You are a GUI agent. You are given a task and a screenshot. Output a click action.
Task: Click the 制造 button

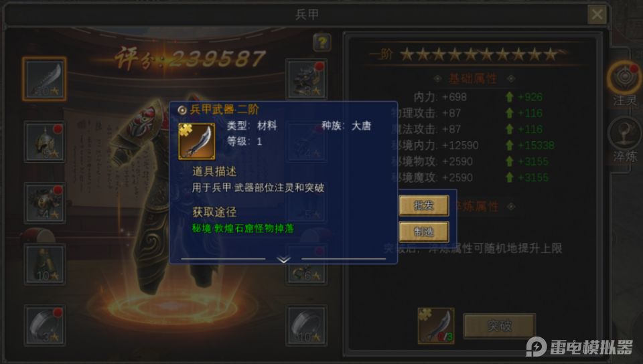424,232
